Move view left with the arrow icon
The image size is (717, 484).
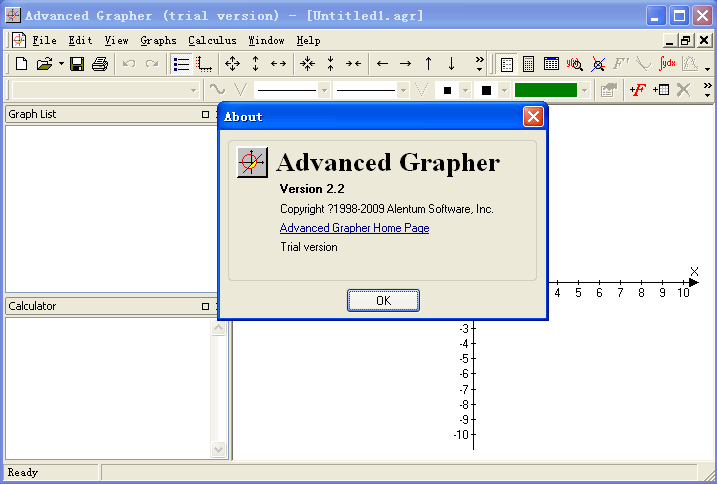click(382, 64)
